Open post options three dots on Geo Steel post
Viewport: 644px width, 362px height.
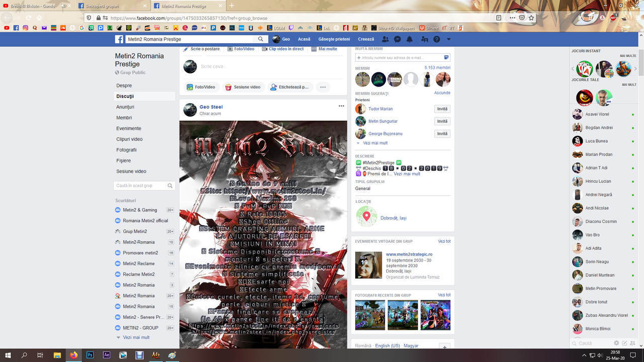pos(341,106)
